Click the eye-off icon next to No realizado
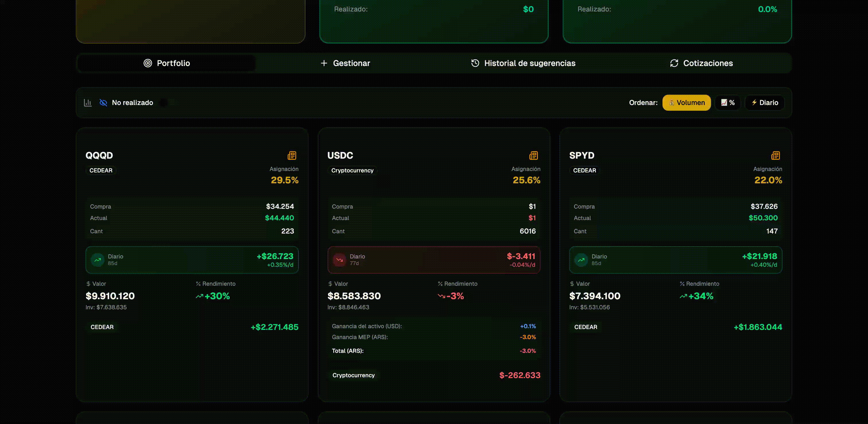Screen dimensions: 868x424 tap(103, 102)
